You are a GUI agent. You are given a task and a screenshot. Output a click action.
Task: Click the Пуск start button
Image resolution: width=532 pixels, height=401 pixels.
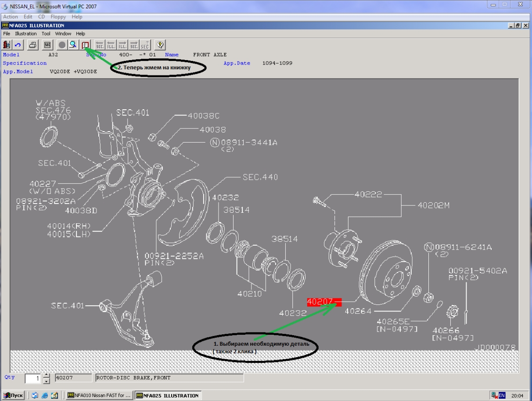[13, 395]
